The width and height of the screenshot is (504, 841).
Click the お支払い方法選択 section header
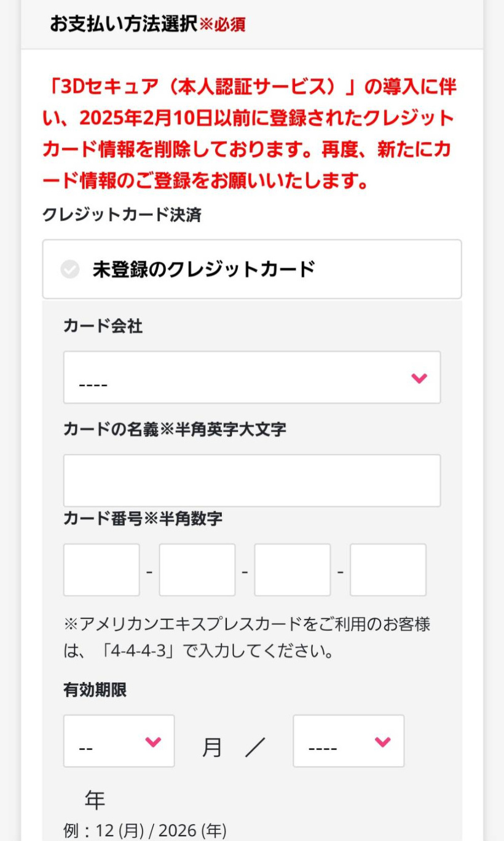pos(124,24)
